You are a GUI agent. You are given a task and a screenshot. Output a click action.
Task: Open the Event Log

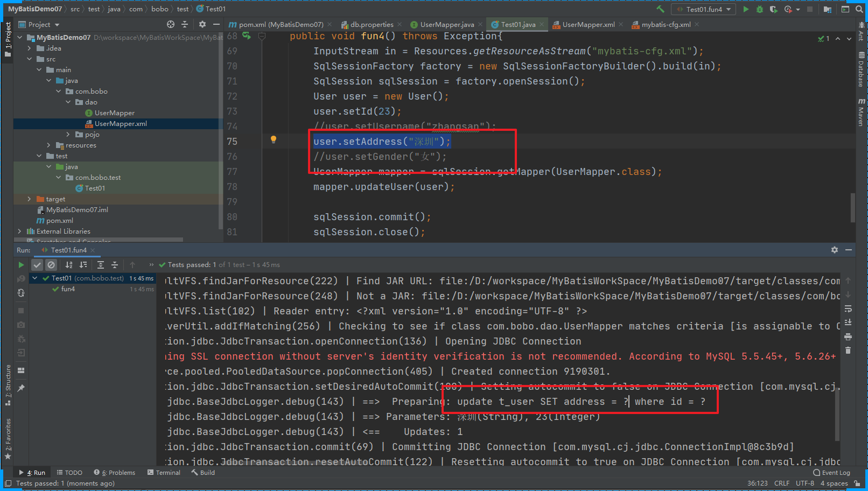click(x=832, y=473)
